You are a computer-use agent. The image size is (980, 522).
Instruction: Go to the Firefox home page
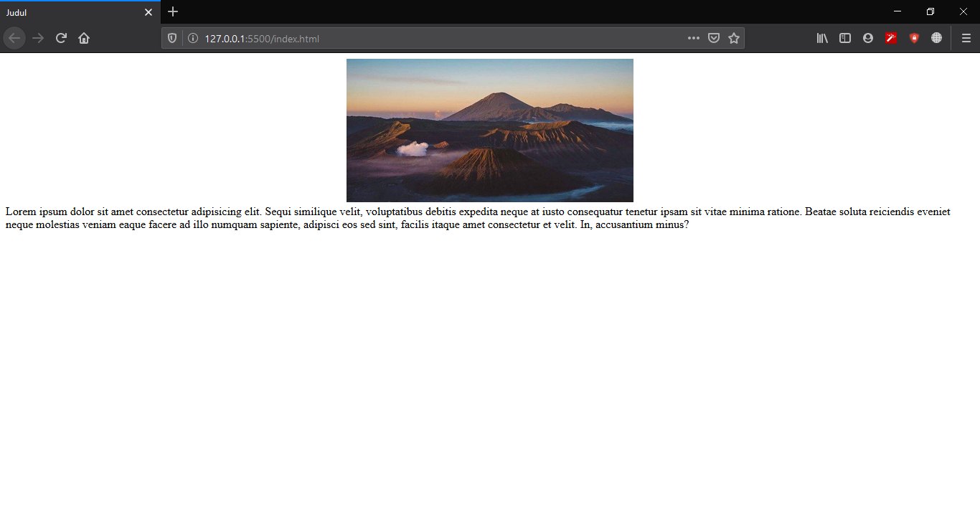tap(84, 38)
